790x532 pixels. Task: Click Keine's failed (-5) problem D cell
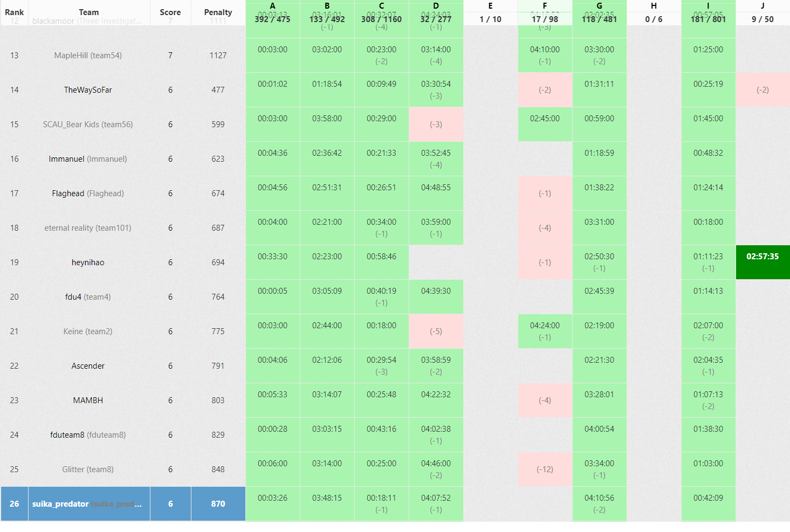pyautogui.click(x=436, y=331)
